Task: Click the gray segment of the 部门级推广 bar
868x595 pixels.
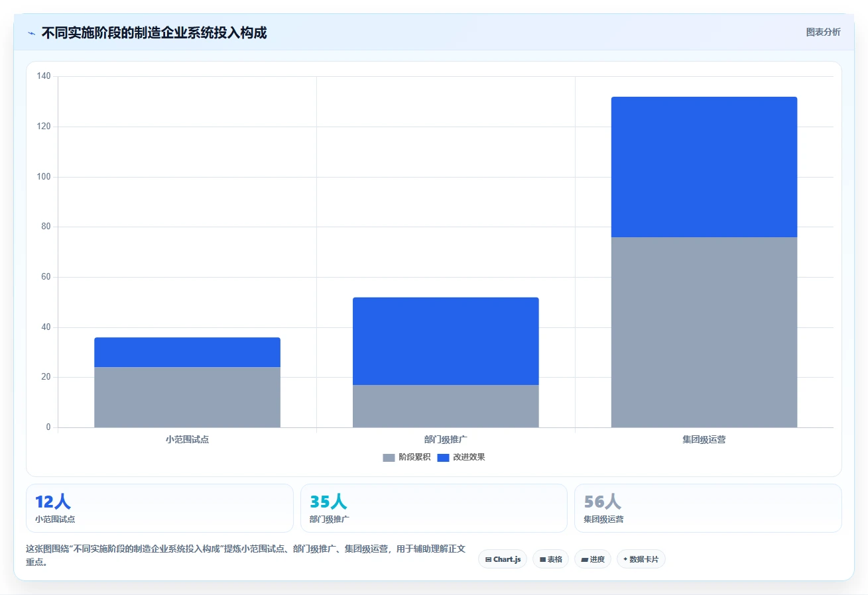Action: pos(446,406)
